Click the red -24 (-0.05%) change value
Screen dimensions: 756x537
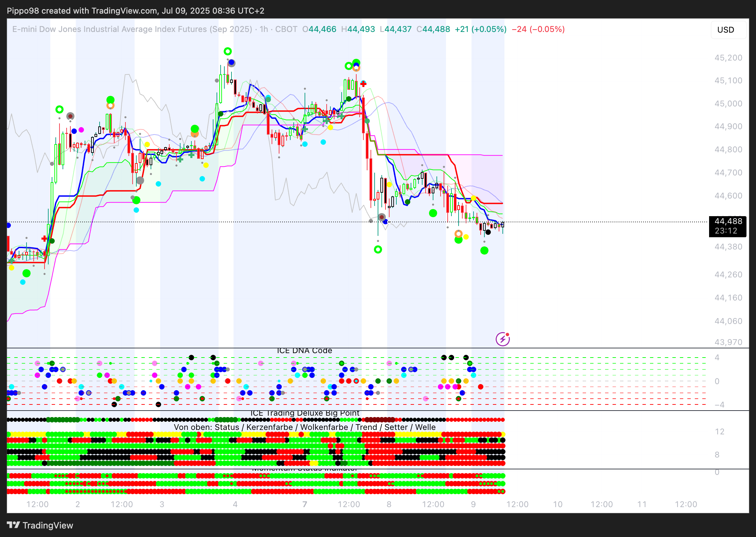coord(538,29)
